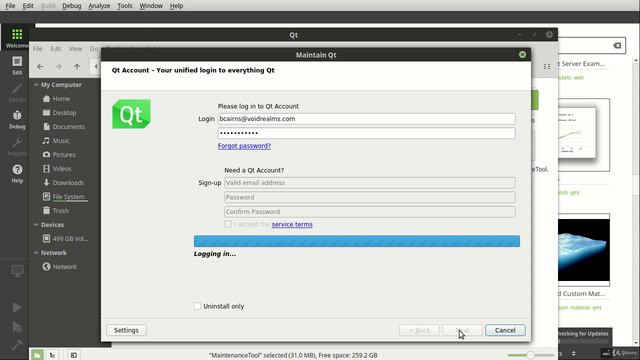Open Help menu in Qt Creator
The image size is (640, 360).
(176, 6)
